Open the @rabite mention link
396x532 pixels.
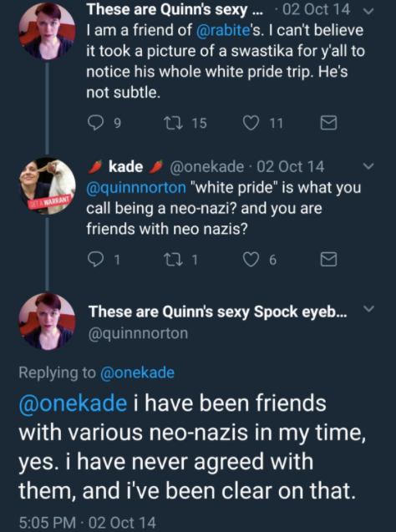click(x=223, y=31)
